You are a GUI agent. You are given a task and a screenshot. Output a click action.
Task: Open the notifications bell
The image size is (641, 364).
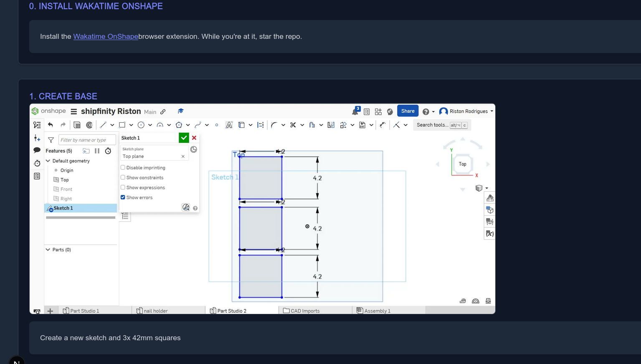[x=355, y=111]
